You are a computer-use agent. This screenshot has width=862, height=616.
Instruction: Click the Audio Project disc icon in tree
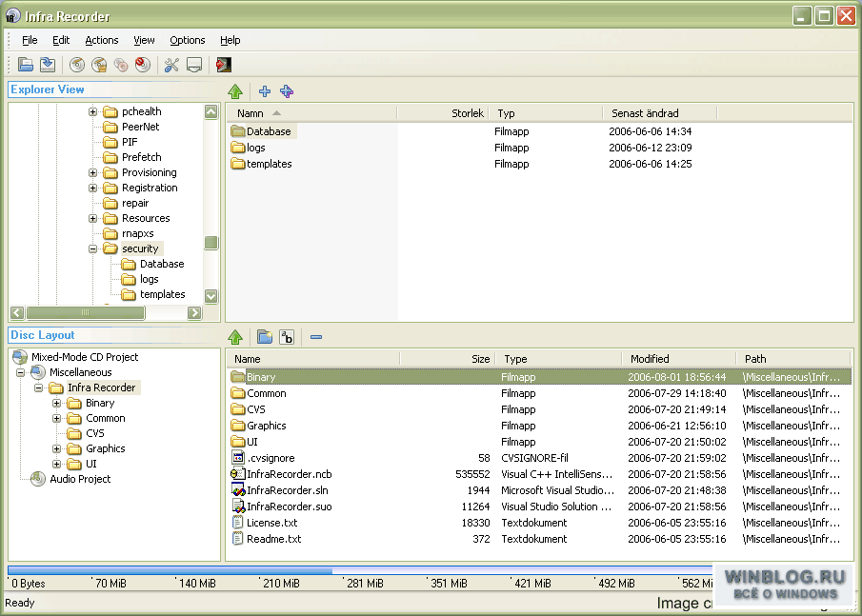(x=38, y=479)
